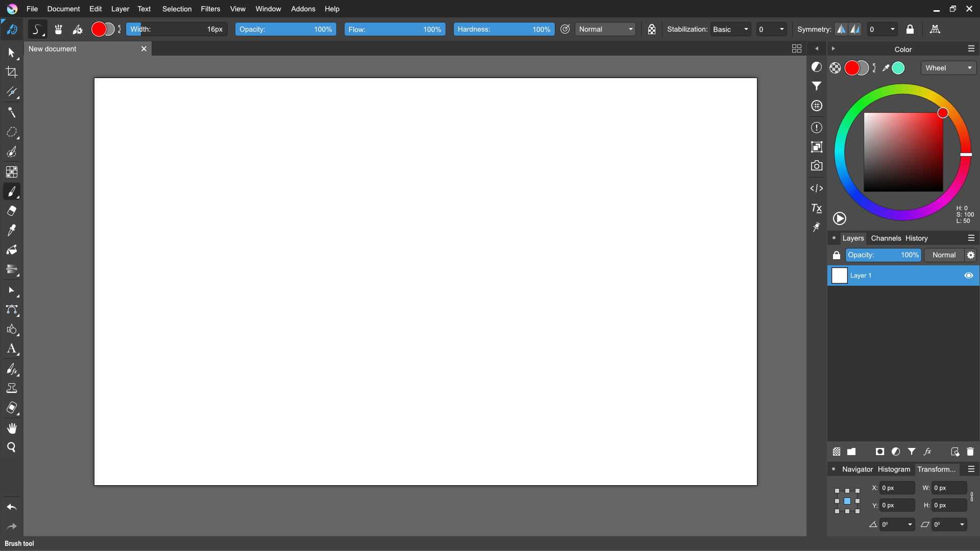Select the Hand pan tool
980x551 pixels.
tap(11, 428)
